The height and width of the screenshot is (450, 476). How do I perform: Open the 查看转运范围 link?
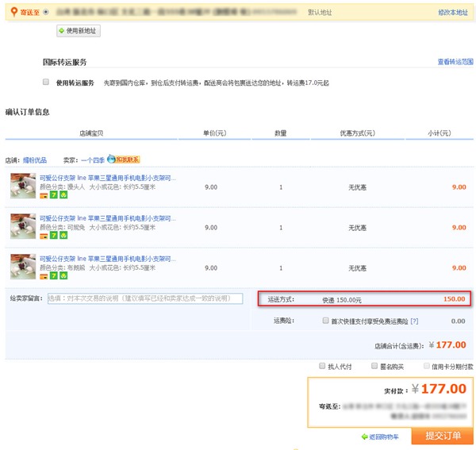click(455, 62)
